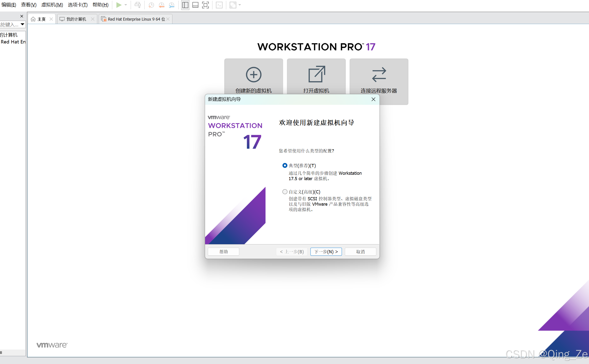Toggle the thumbnail bar view icon
The height and width of the screenshot is (364, 589).
pyautogui.click(x=196, y=5)
